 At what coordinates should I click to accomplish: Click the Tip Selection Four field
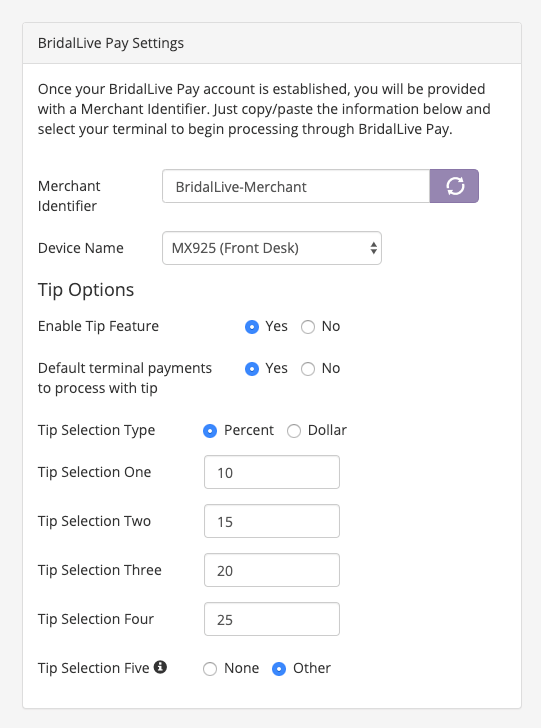272,619
